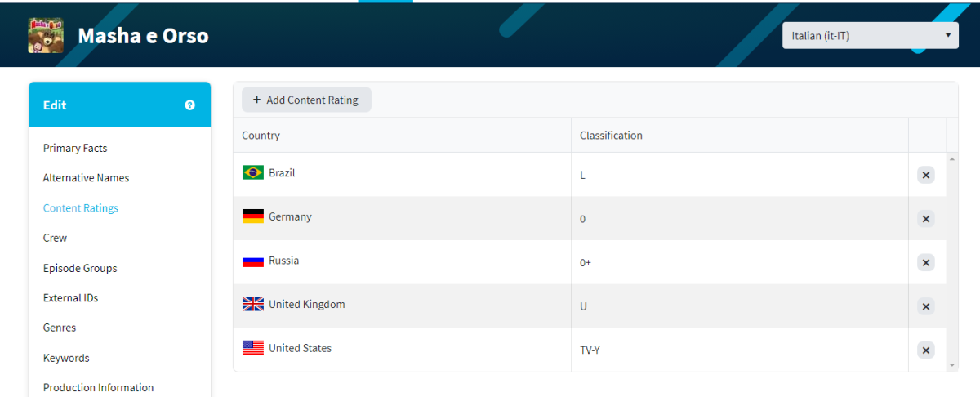Image resolution: width=980 pixels, height=397 pixels.
Task: Remove the Germany content rating
Action: pyautogui.click(x=926, y=219)
